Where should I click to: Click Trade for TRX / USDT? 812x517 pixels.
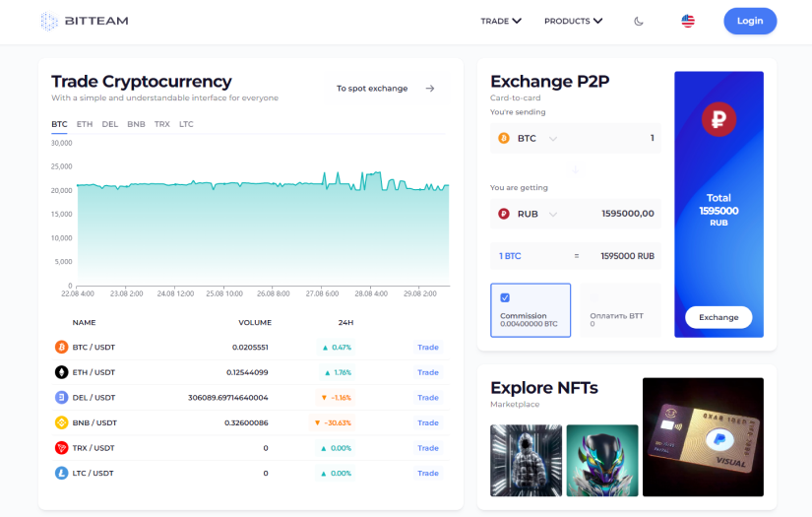click(428, 448)
